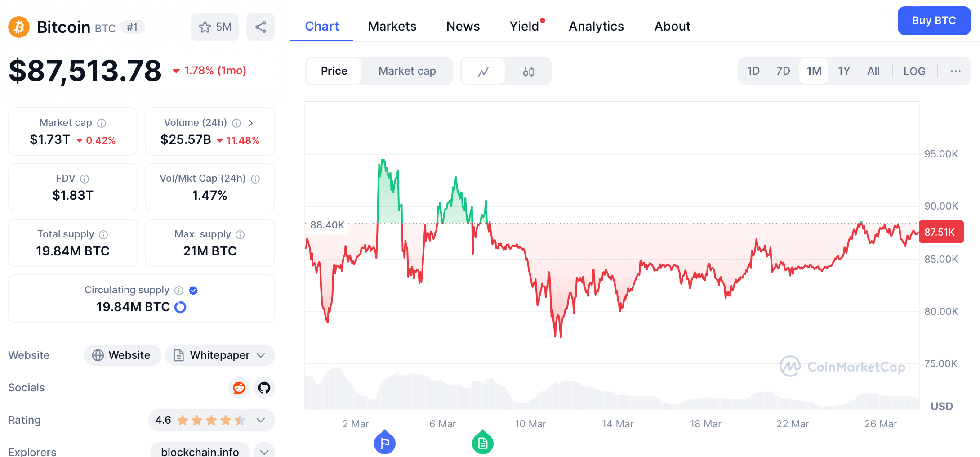
Task: Click the Market cap info icon
Action: point(101,123)
